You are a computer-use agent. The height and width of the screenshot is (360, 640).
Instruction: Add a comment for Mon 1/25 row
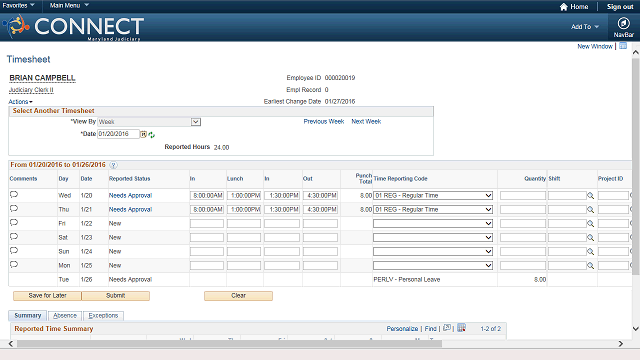click(14, 264)
